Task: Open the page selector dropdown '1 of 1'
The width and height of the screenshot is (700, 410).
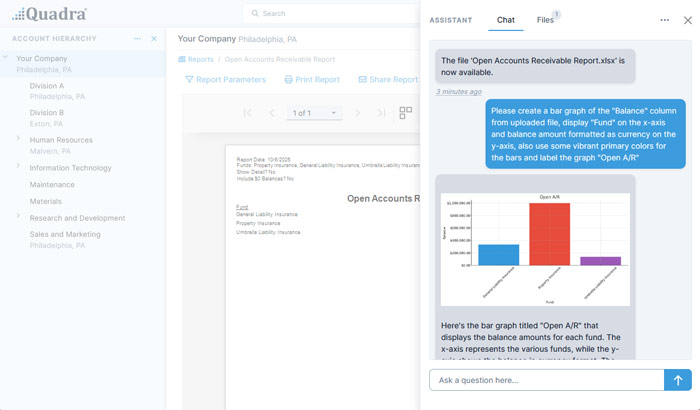Action: 314,113
